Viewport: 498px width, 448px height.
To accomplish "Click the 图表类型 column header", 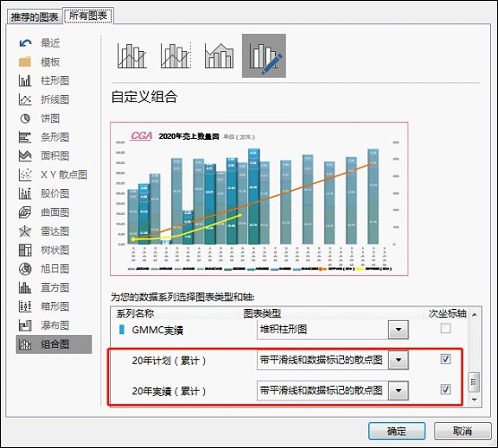I will point(262,314).
